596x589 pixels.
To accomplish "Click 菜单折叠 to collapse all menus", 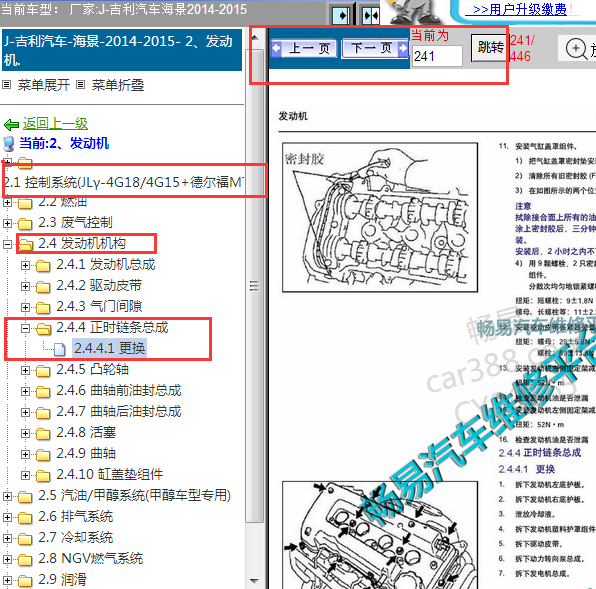I will point(118,85).
